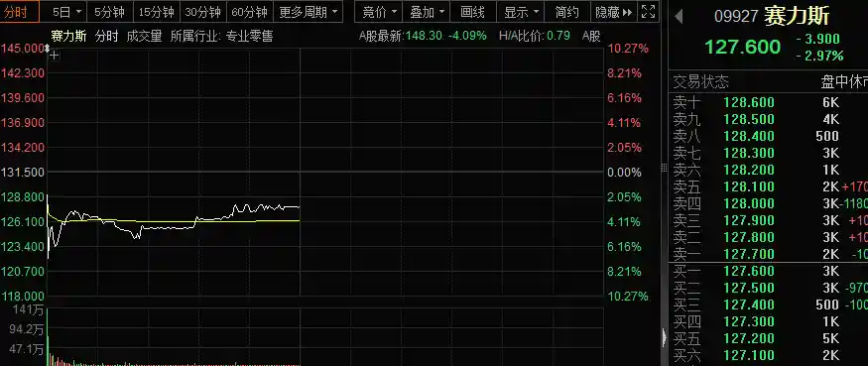Click the 卖十 128.600 order row

point(769,102)
